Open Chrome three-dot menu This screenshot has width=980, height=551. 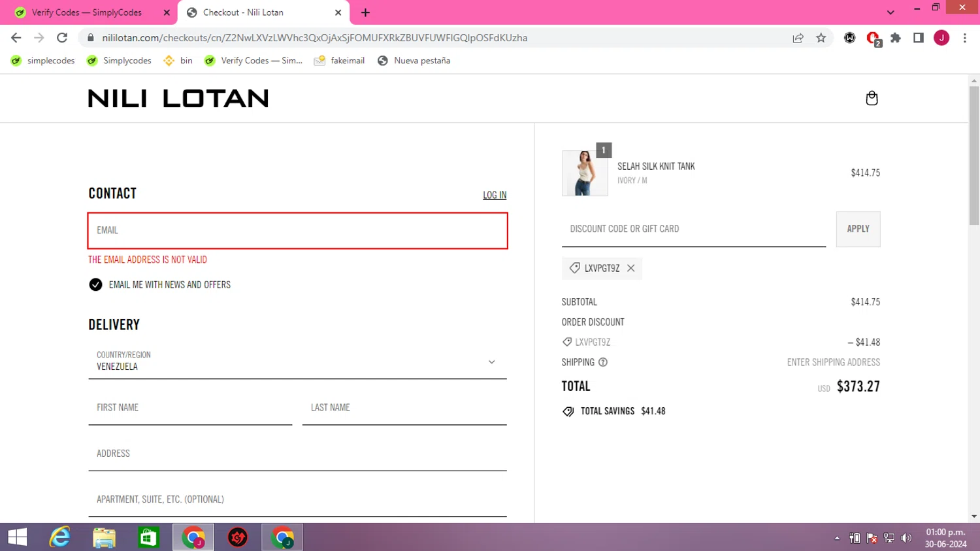(965, 38)
